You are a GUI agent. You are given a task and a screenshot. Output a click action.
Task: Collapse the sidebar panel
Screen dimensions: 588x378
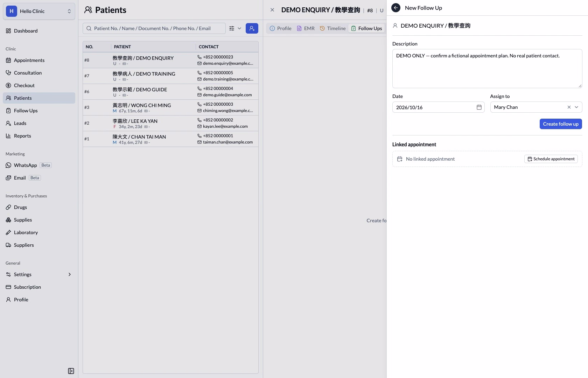[71, 371]
